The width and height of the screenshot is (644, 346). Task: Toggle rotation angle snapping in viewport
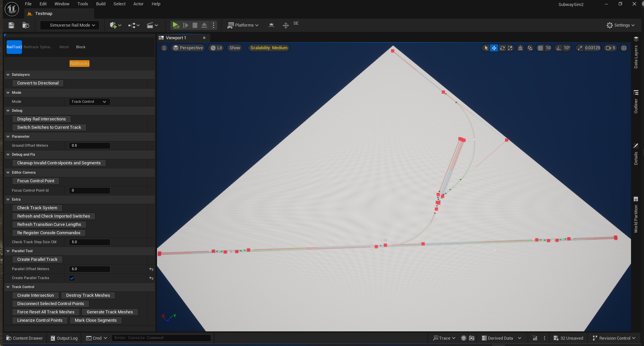click(559, 48)
